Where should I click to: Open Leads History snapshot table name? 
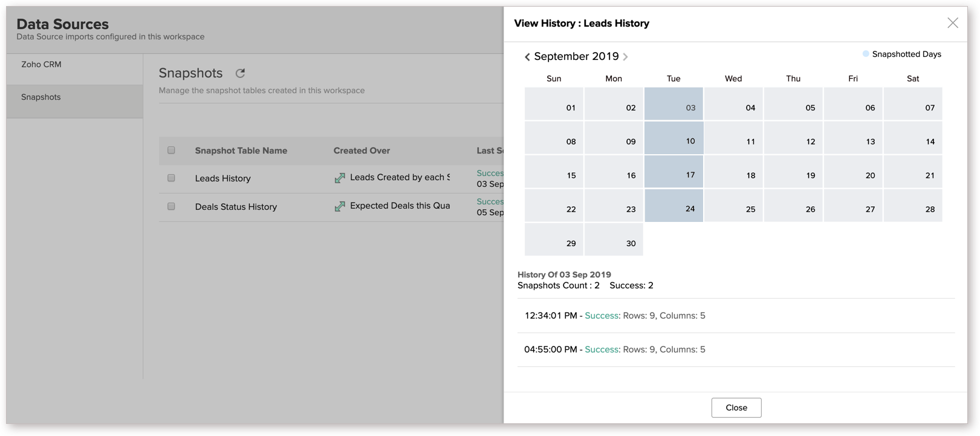222,178
